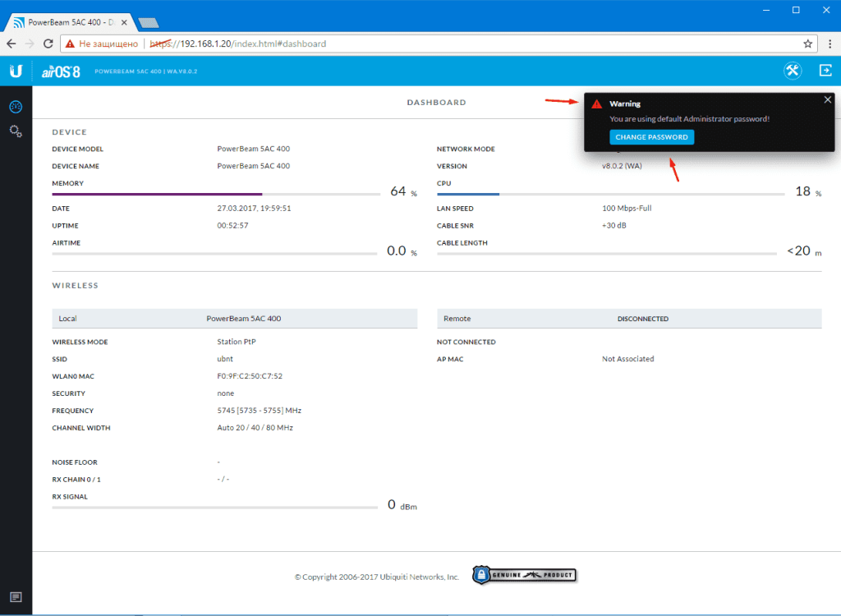Screen dimensions: 841x616
Task: Click the RX signal bar
Action: pos(214,507)
